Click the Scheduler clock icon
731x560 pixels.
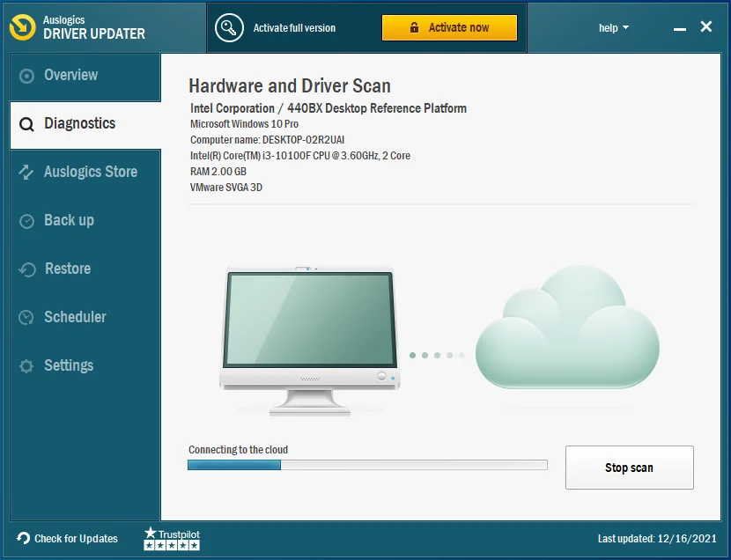click(26, 317)
